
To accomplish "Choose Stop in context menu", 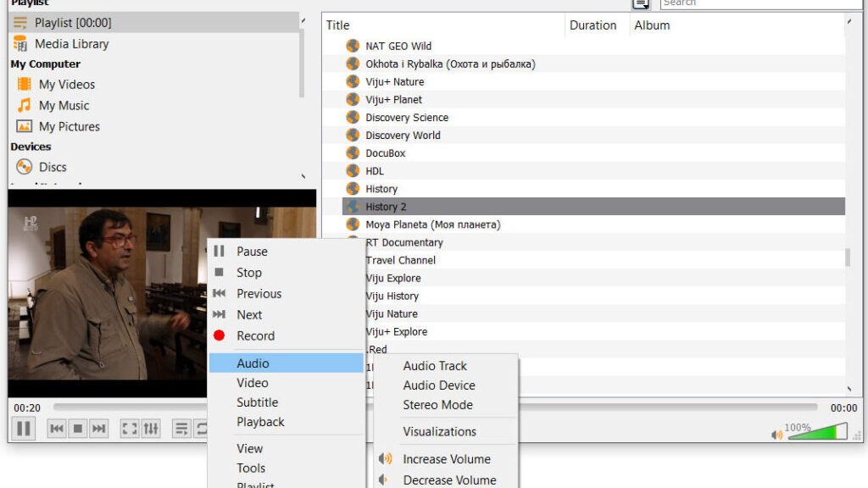I will pos(286,272).
